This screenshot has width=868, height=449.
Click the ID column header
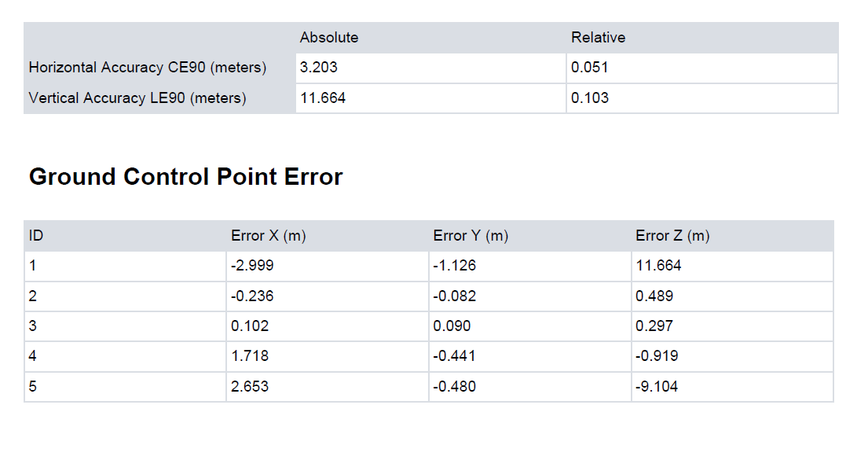click(x=35, y=236)
